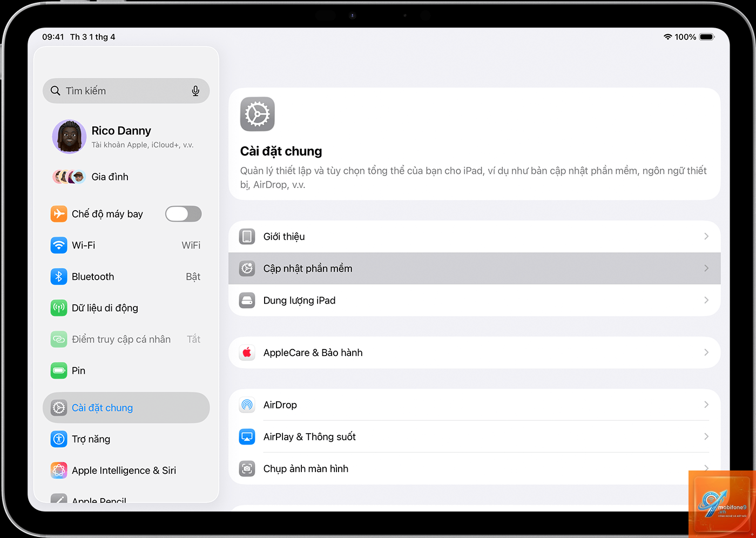
Task: Open Dung lượng iPad row
Action: [475, 300]
